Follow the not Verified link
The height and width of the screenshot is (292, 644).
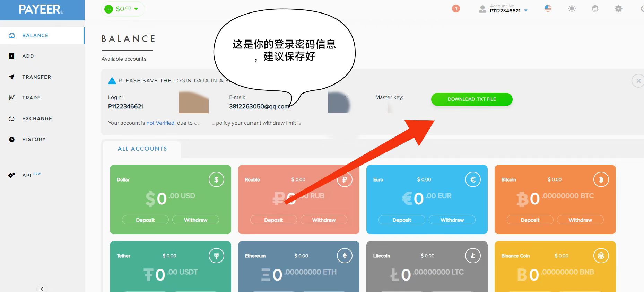pos(160,123)
